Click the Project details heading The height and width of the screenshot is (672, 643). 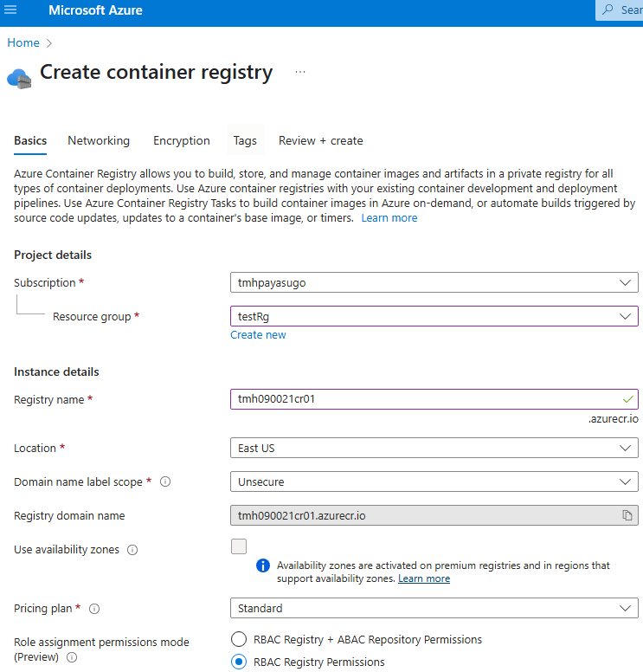click(x=53, y=255)
